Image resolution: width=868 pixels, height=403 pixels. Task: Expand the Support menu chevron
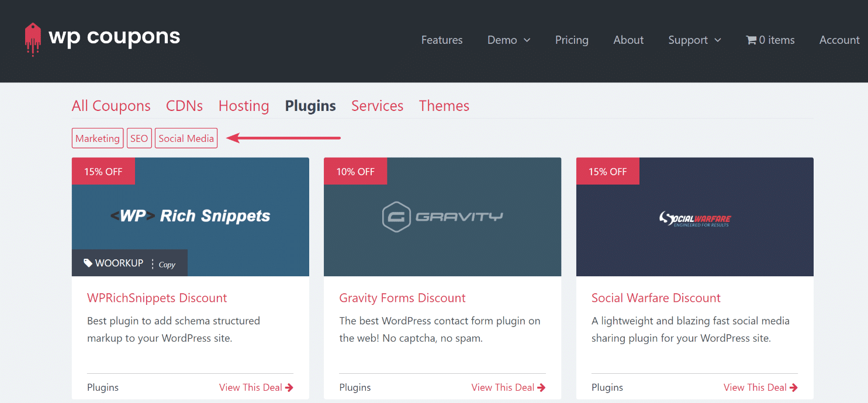(x=718, y=40)
